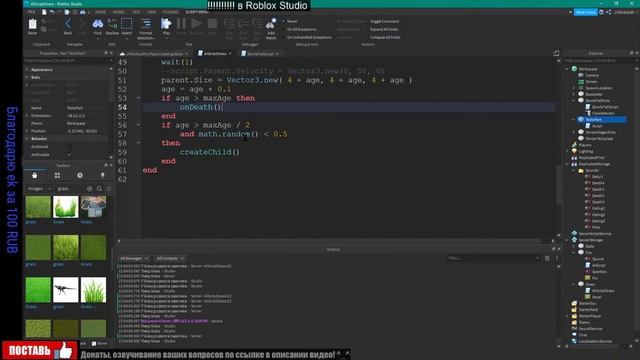Click the Chat service icon in Explorer
Image resolution: width=640 pixels, height=360 pixels.
[x=574, y=335]
